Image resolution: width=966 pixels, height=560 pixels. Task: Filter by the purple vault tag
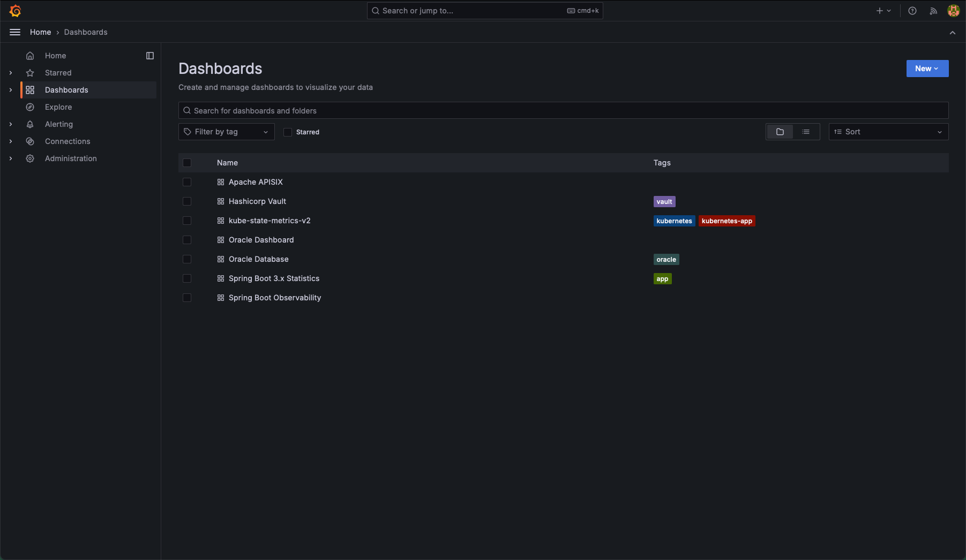click(664, 202)
